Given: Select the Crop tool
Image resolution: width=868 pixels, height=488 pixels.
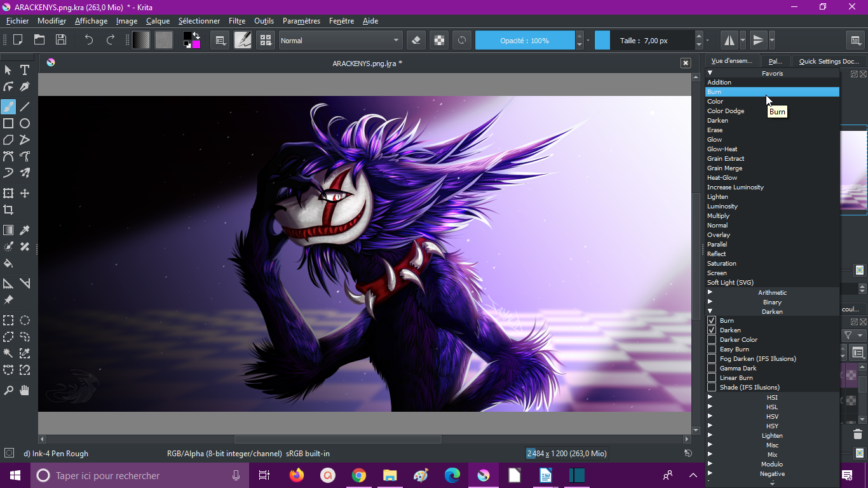Looking at the screenshot, I should point(8,210).
